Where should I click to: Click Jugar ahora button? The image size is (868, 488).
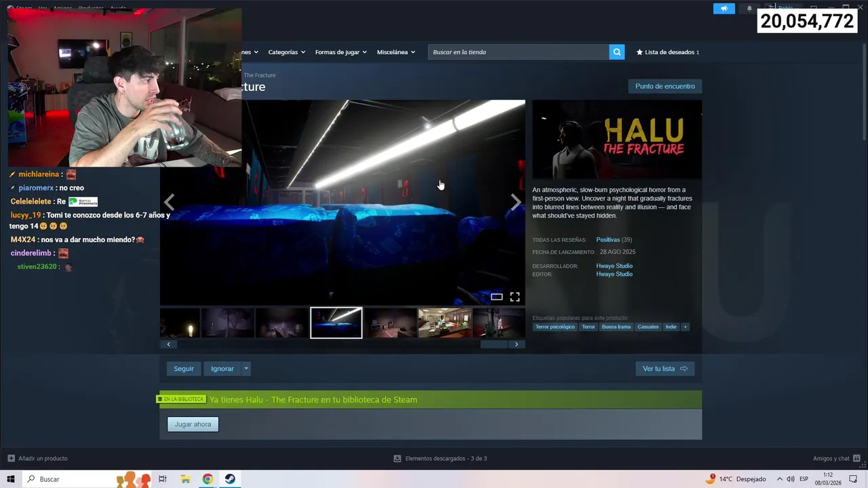193,424
